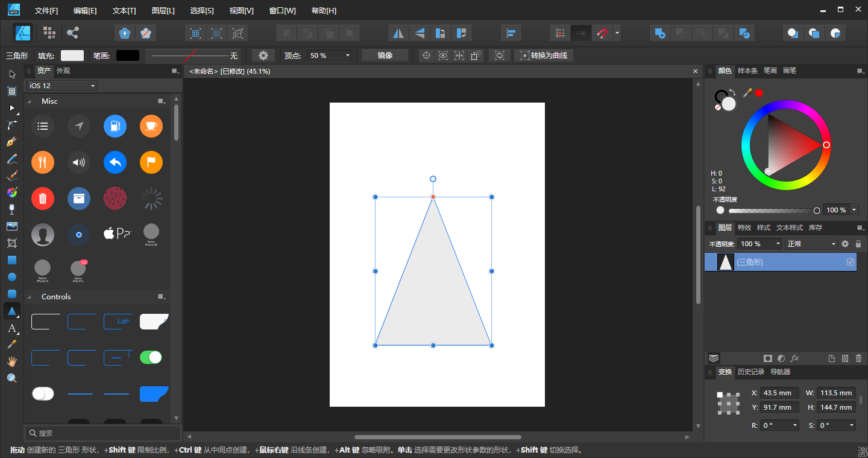The image size is (868, 458).
Task: Click the boolean Add shapes icon
Action: [x=660, y=33]
